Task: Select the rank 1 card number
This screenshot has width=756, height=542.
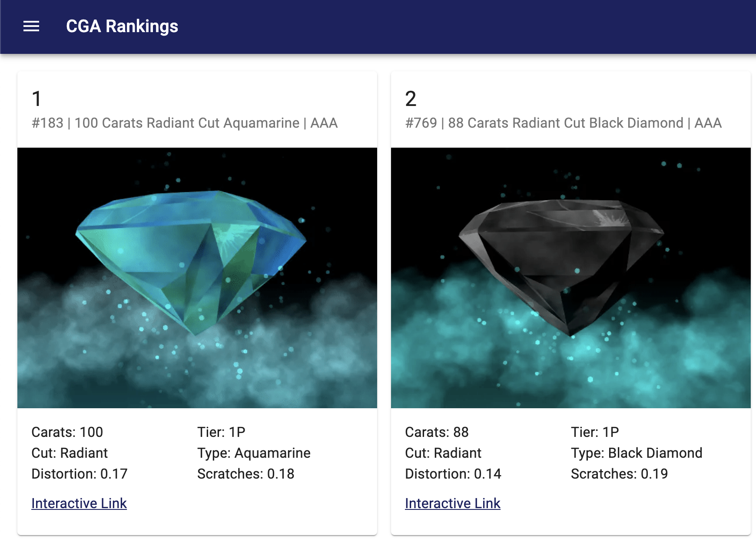Action: (x=37, y=99)
